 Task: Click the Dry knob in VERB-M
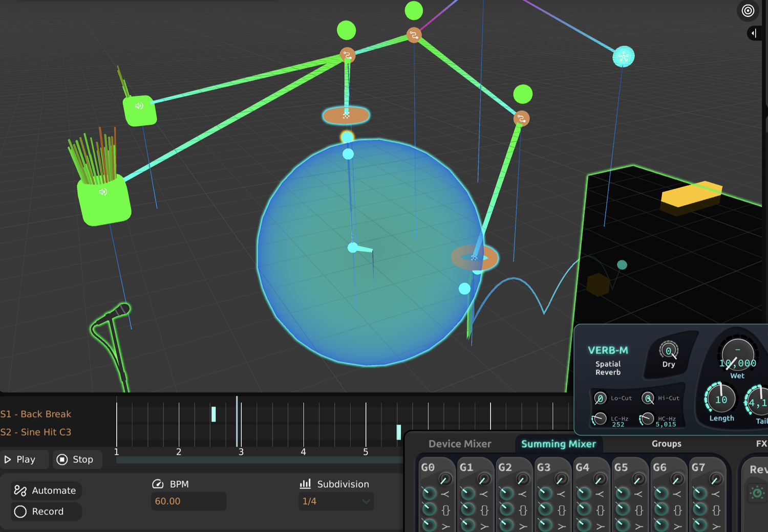669,351
